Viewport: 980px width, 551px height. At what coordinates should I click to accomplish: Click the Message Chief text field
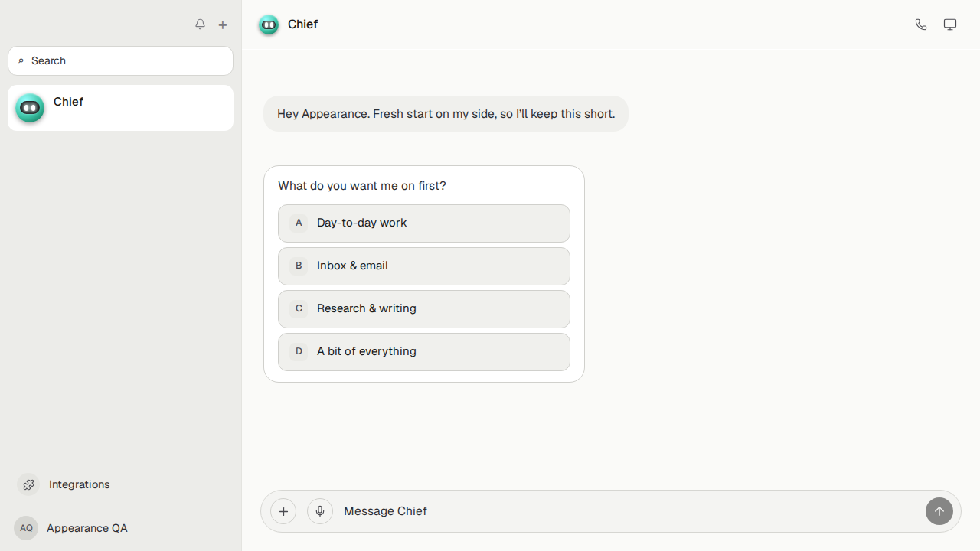629,511
